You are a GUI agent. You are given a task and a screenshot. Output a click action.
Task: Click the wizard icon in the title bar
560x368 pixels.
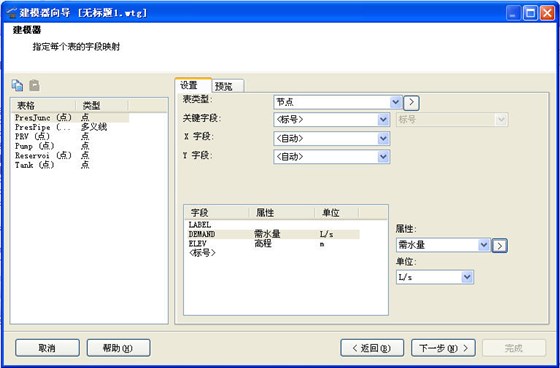coord(12,13)
